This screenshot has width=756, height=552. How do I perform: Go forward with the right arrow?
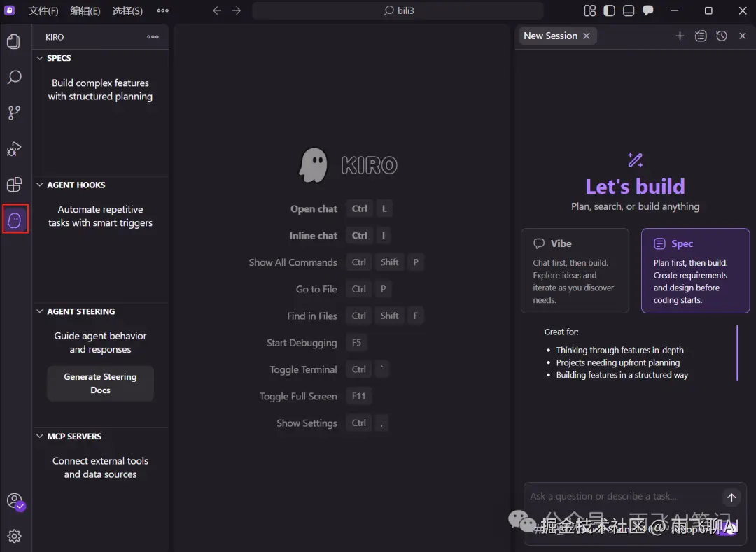(237, 10)
